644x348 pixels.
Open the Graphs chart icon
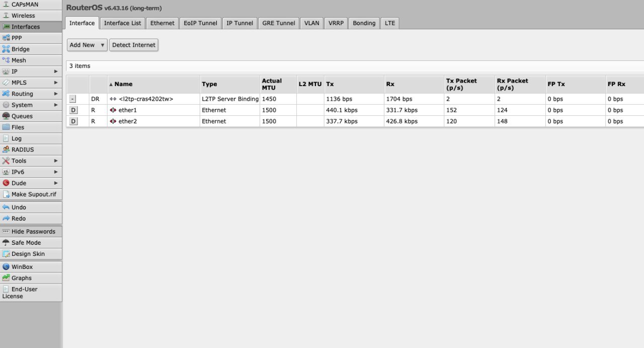coord(6,277)
